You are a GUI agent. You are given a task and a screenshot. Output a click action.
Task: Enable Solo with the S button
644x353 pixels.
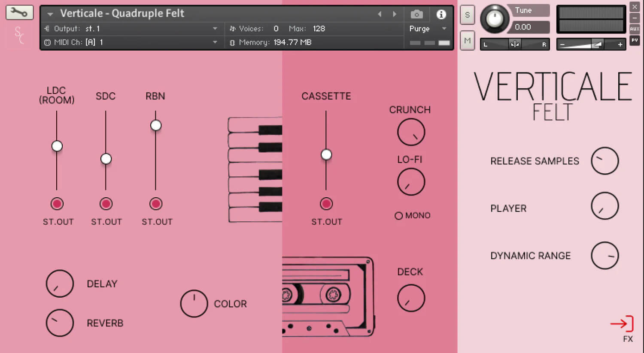(x=467, y=15)
